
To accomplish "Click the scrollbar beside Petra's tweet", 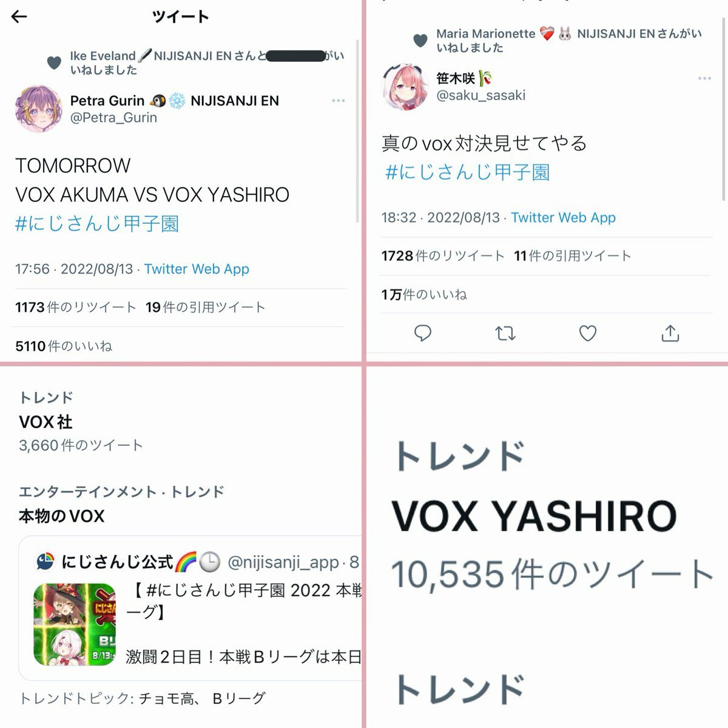I will 358,130.
